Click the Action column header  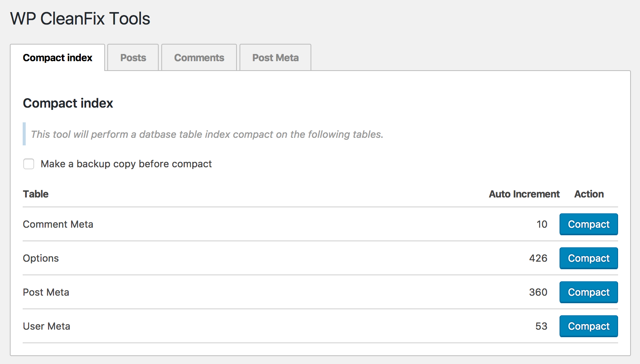click(x=589, y=194)
